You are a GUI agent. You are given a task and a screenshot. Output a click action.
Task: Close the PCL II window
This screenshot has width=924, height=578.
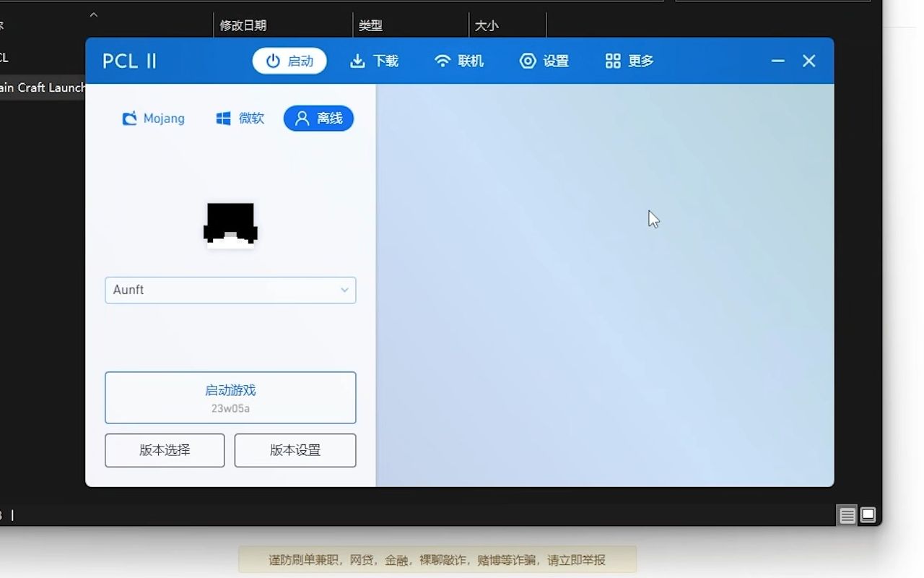click(808, 61)
